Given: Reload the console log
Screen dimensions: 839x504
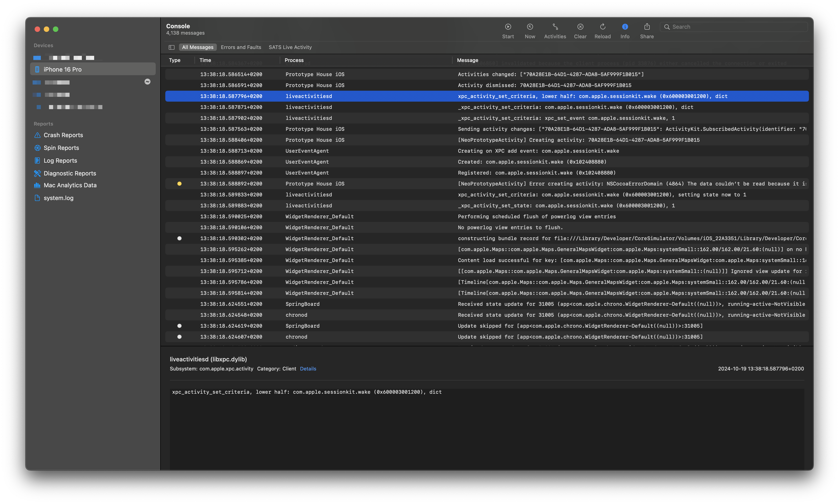Looking at the screenshot, I should [602, 31].
